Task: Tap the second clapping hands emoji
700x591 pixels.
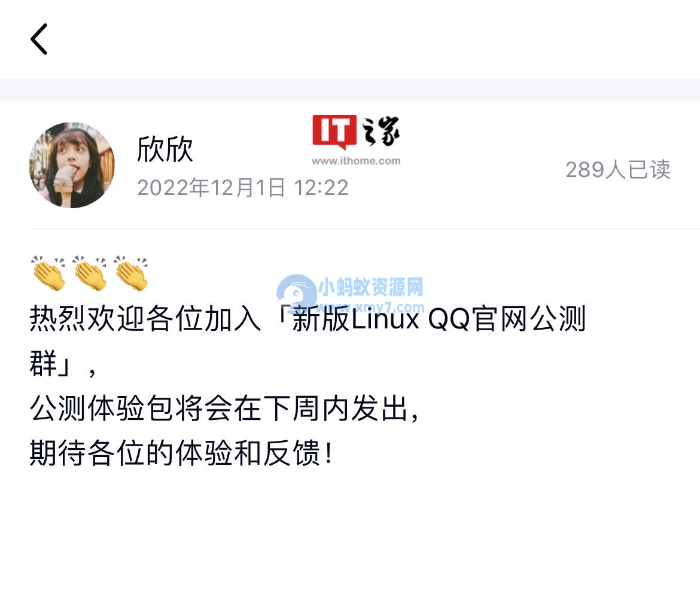Action: (x=90, y=273)
